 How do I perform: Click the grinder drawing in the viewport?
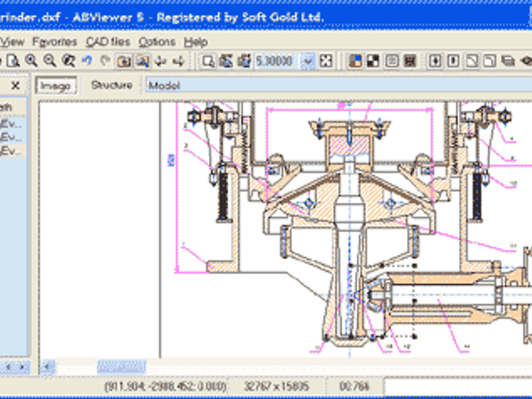(346, 230)
